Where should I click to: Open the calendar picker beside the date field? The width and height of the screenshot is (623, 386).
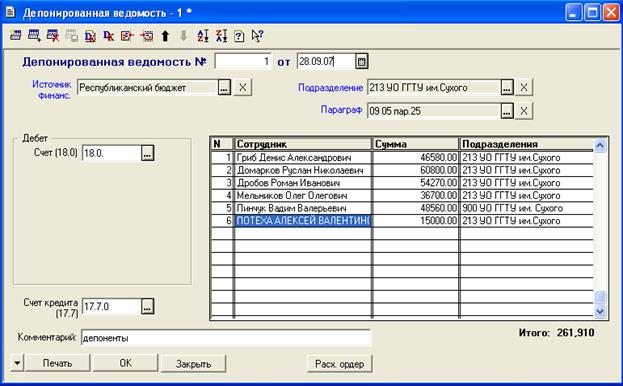pyautogui.click(x=361, y=62)
